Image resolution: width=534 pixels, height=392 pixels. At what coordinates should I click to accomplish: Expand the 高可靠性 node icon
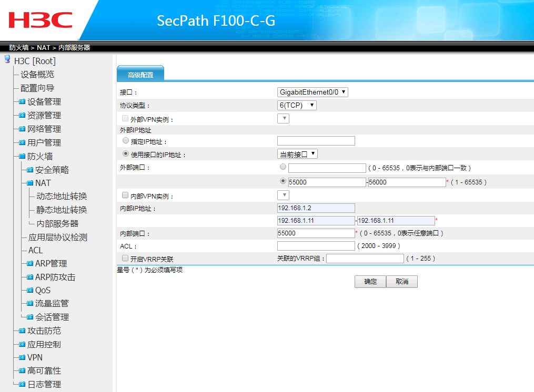coord(22,370)
